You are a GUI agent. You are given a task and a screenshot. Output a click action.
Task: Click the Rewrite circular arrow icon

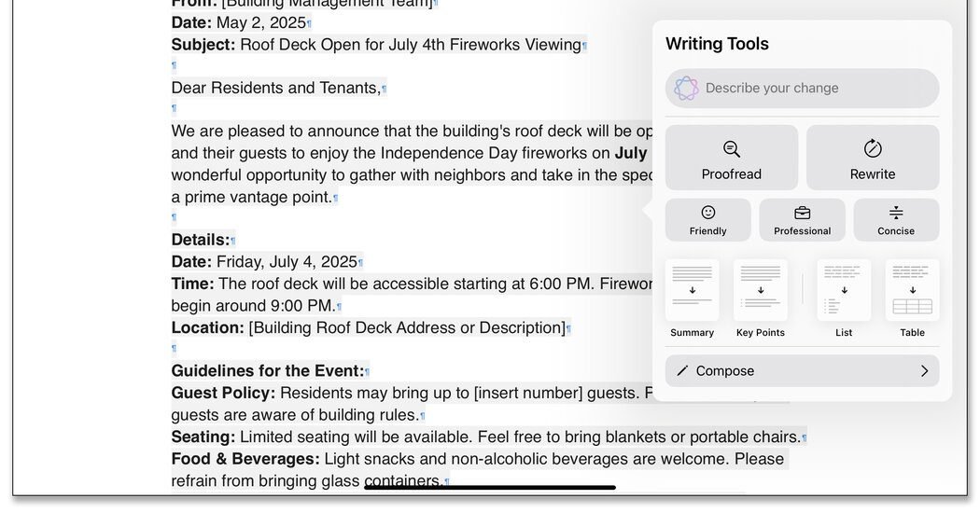pyautogui.click(x=873, y=149)
